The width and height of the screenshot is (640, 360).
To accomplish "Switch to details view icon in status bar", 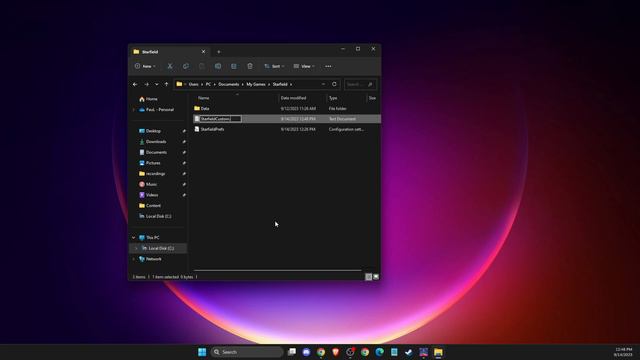I will point(369,277).
